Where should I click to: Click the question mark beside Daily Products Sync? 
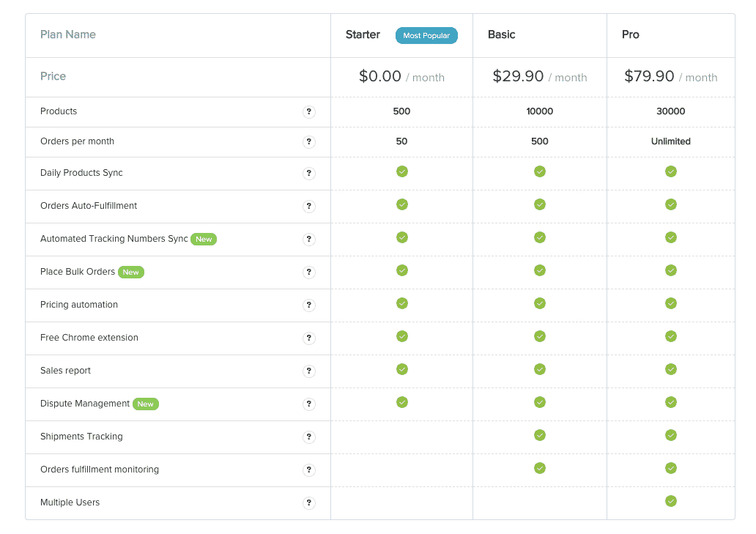[309, 174]
